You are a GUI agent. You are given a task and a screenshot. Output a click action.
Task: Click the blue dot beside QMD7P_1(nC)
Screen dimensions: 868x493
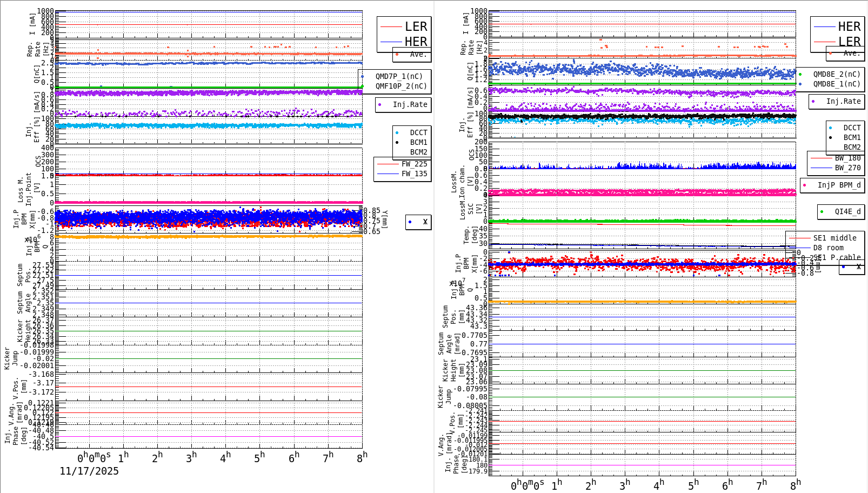tap(362, 77)
